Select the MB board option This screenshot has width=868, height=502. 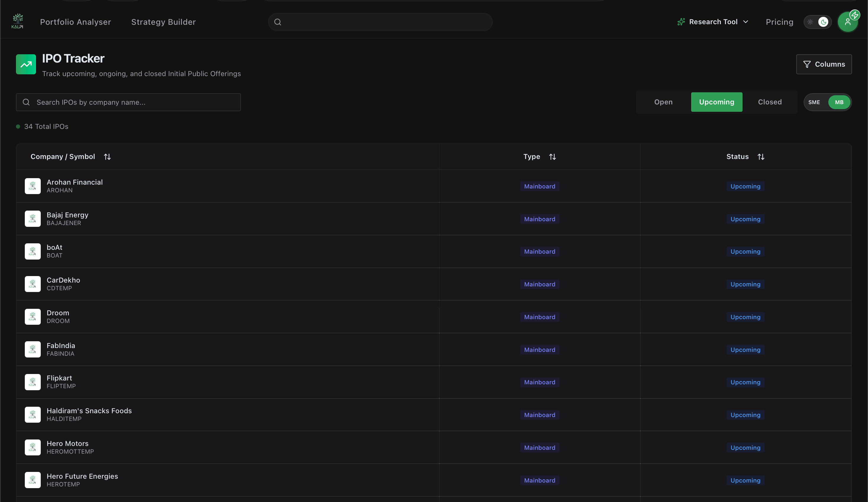point(839,102)
